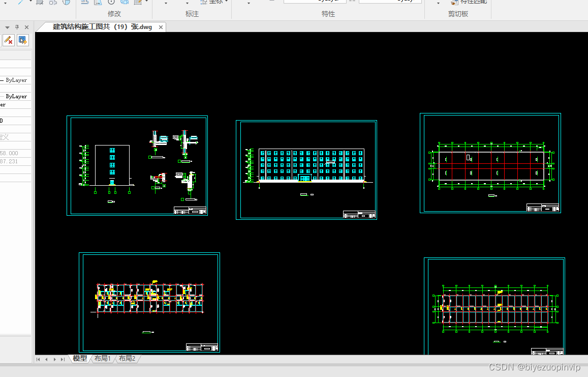The width and height of the screenshot is (588, 377).
Task: Switch to the 布局1 layout tab
Action: (x=102, y=359)
